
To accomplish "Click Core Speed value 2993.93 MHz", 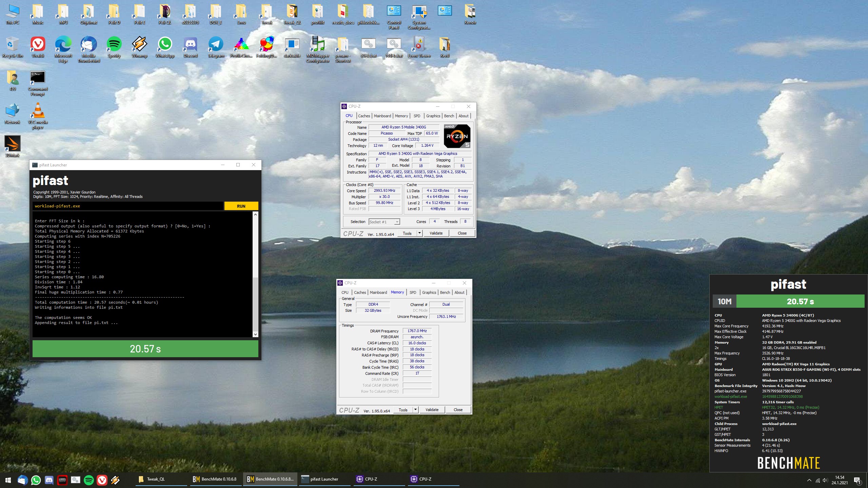I will [x=384, y=190].
